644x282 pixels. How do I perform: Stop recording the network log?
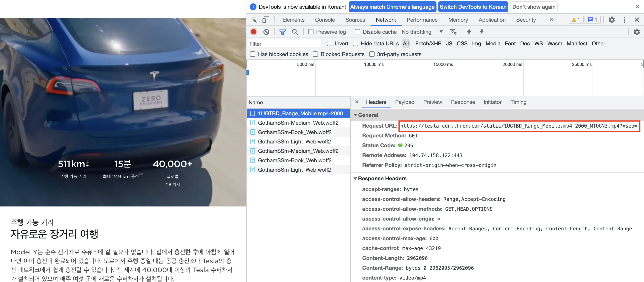(254, 32)
